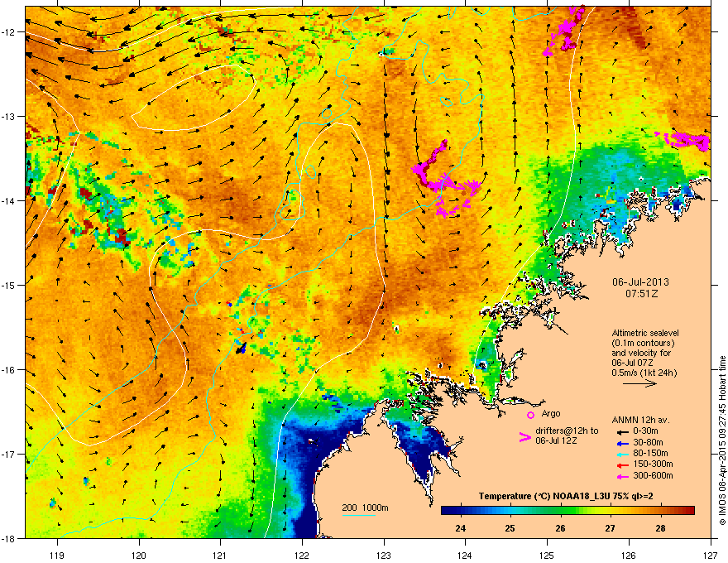The height and width of the screenshot is (563, 728).
Task: Click the latitude axis label -15
Action: (x=9, y=285)
